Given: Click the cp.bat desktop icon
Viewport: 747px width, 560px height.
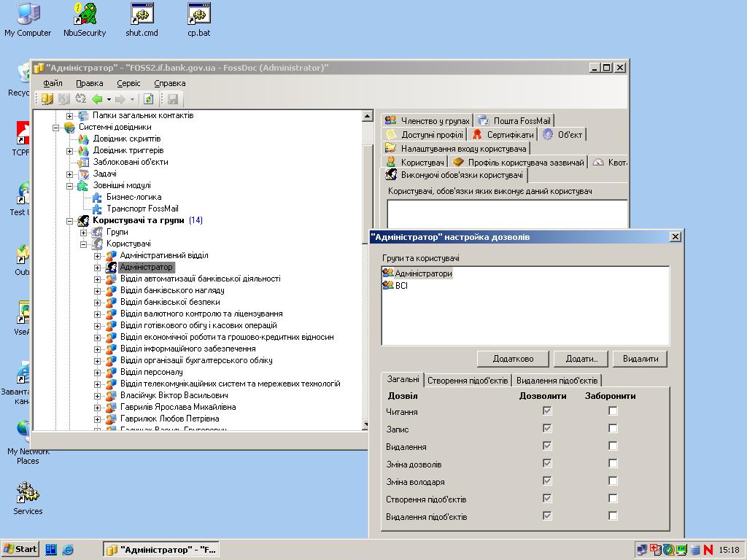Looking at the screenshot, I should [x=198, y=20].
